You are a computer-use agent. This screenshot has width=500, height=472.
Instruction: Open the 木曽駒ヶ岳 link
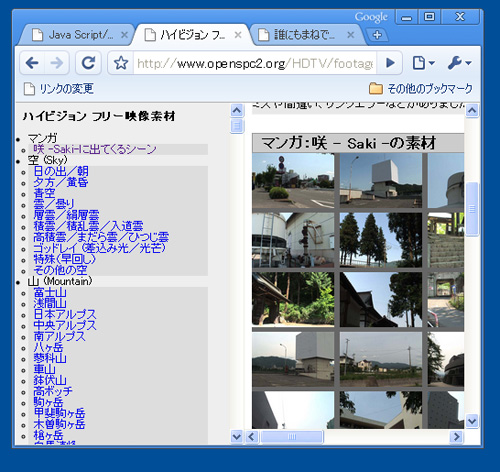coord(59,425)
